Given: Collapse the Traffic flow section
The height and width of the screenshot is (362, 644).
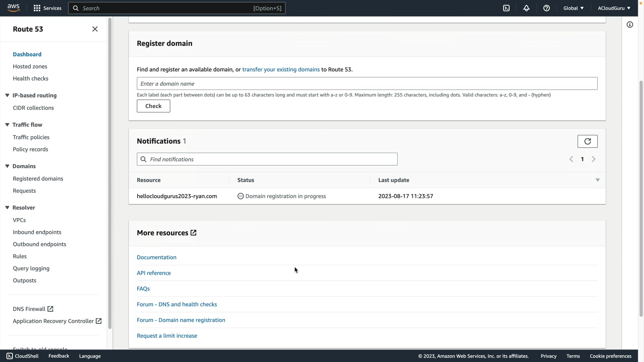Looking at the screenshot, I should 7,125.
